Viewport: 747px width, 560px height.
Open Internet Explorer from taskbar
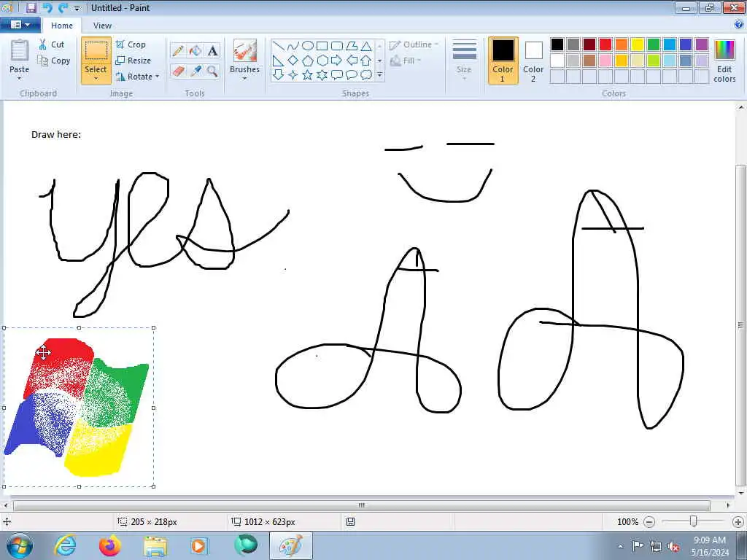point(65,545)
